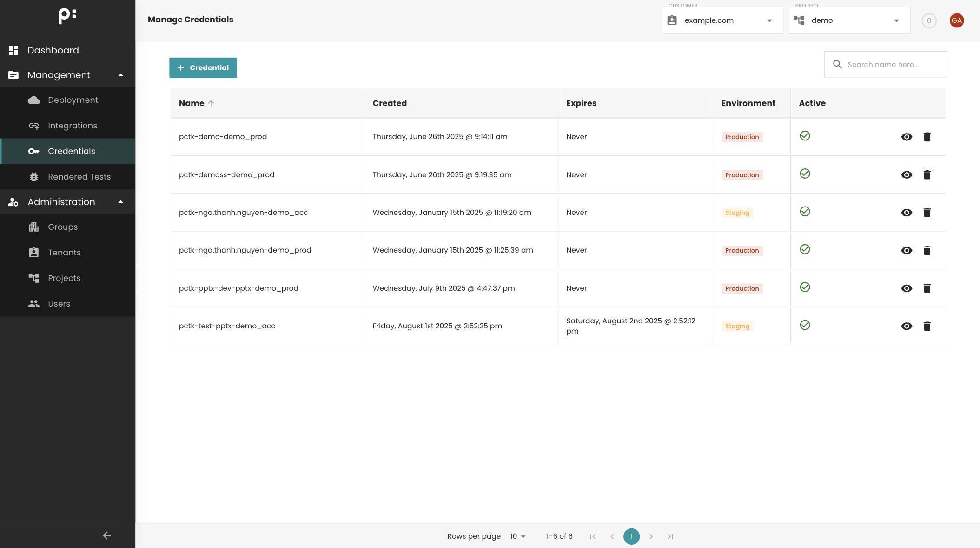Viewport: 980px width, 548px height.
Task: Sort table by Name column header
Action: (x=192, y=103)
